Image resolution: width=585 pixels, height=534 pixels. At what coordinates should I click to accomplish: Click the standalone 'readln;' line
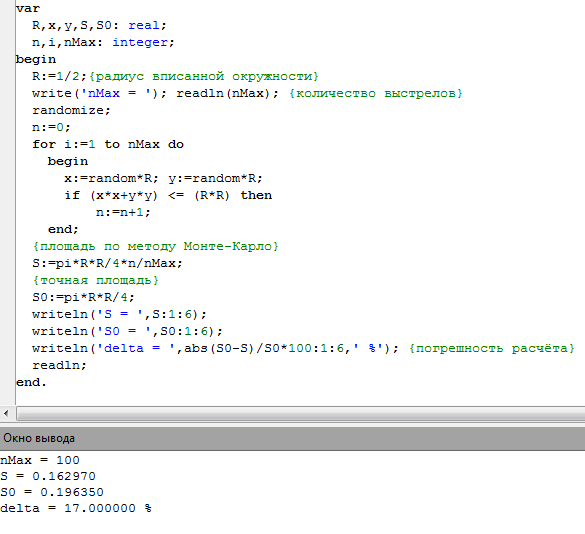tap(59, 365)
